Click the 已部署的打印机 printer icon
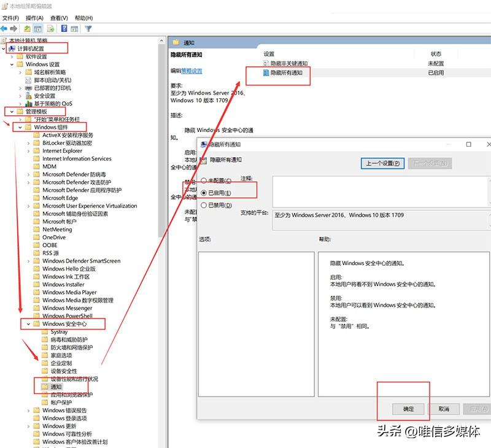This screenshot has height=448, width=491. point(29,88)
